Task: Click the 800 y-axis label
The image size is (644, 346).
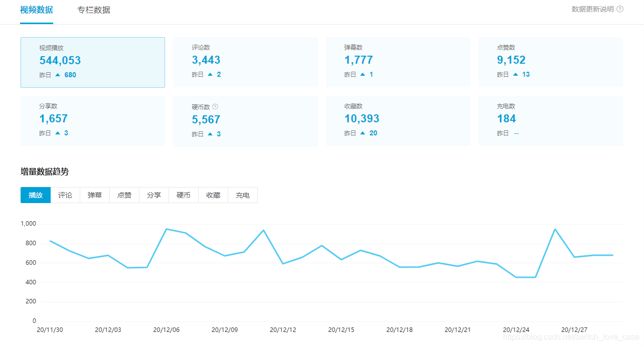Action: coord(31,243)
